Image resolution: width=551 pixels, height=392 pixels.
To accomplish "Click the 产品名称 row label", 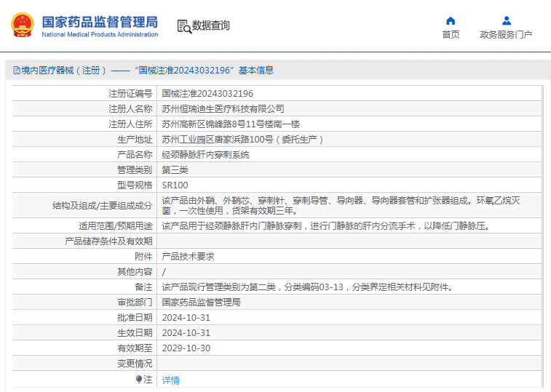I will [135, 155].
